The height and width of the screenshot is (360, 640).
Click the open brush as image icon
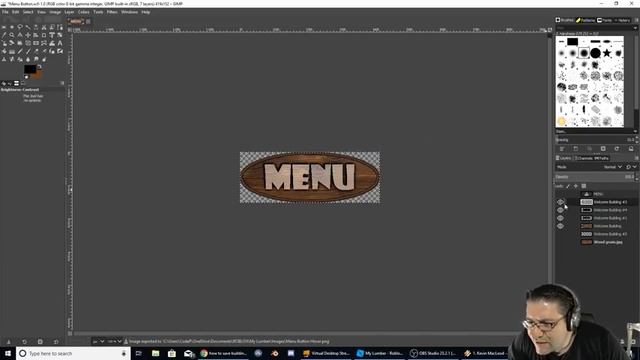coord(631,149)
